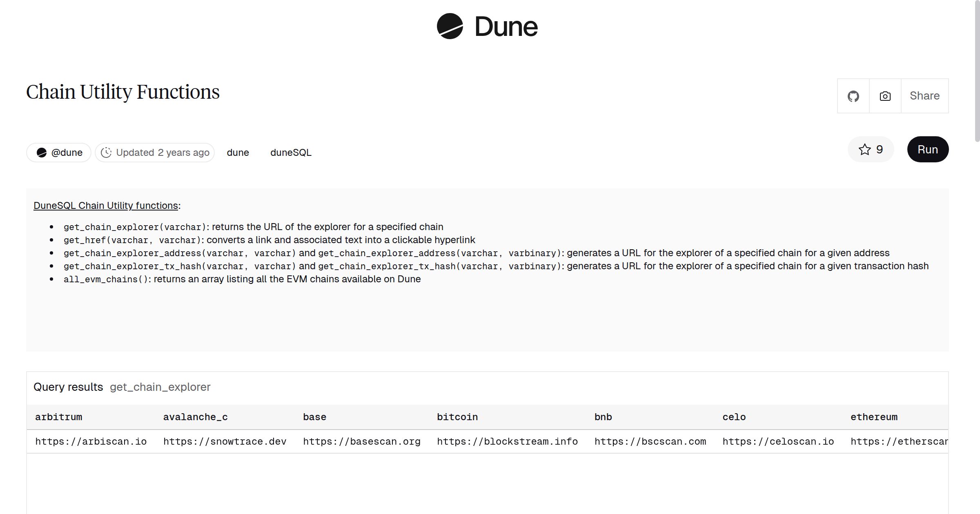The width and height of the screenshot is (980, 514).
Task: Star this query with the star icon
Action: tap(864, 149)
